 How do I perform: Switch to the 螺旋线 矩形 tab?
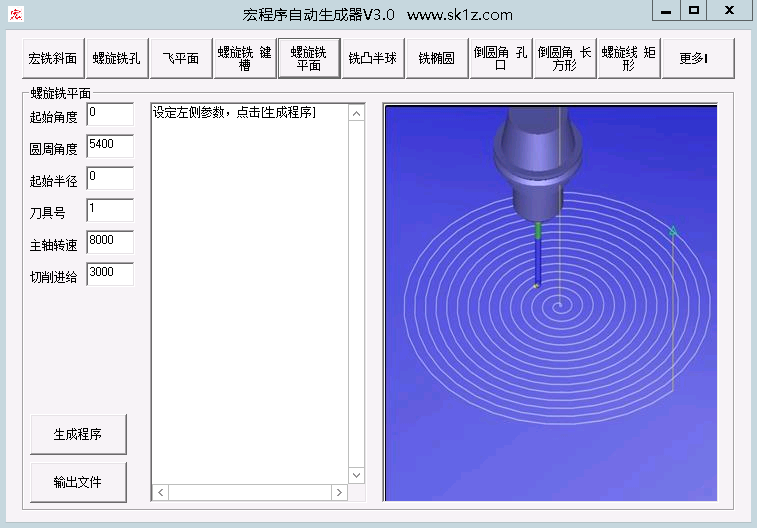point(629,58)
